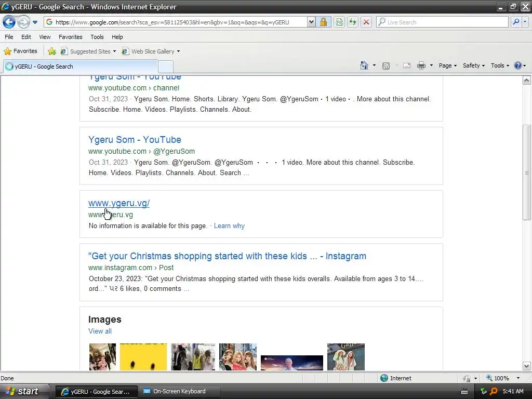This screenshot has height=399, width=532.
Task: Click the Add to Favorites Bar icon
Action: pos(52,51)
